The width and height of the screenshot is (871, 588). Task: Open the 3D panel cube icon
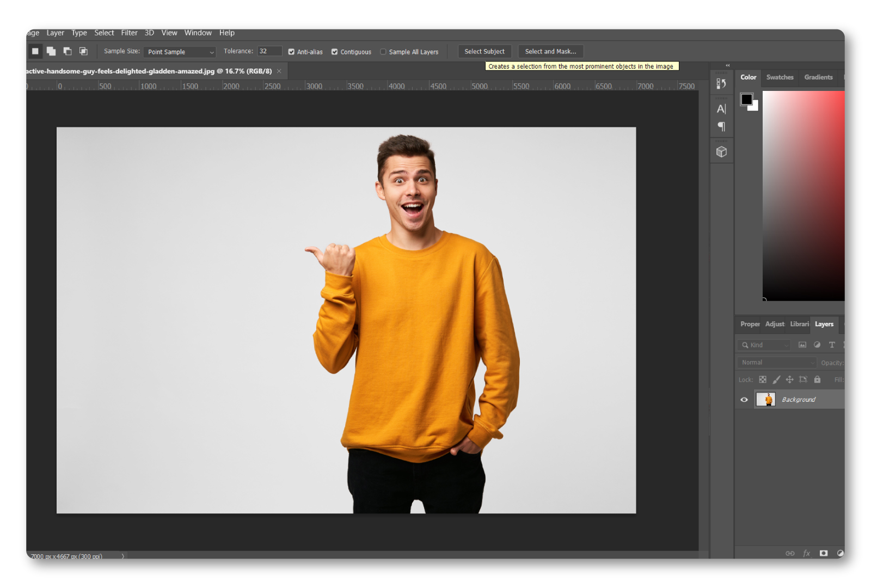click(721, 152)
